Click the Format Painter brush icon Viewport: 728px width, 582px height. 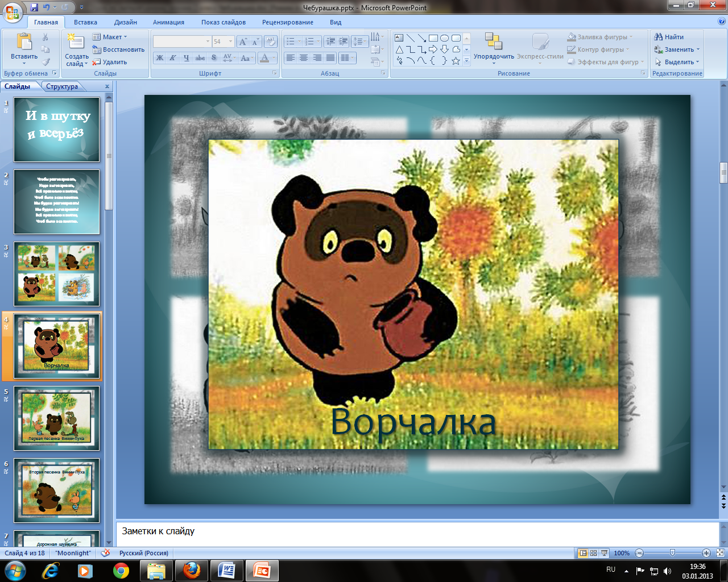click(x=45, y=62)
